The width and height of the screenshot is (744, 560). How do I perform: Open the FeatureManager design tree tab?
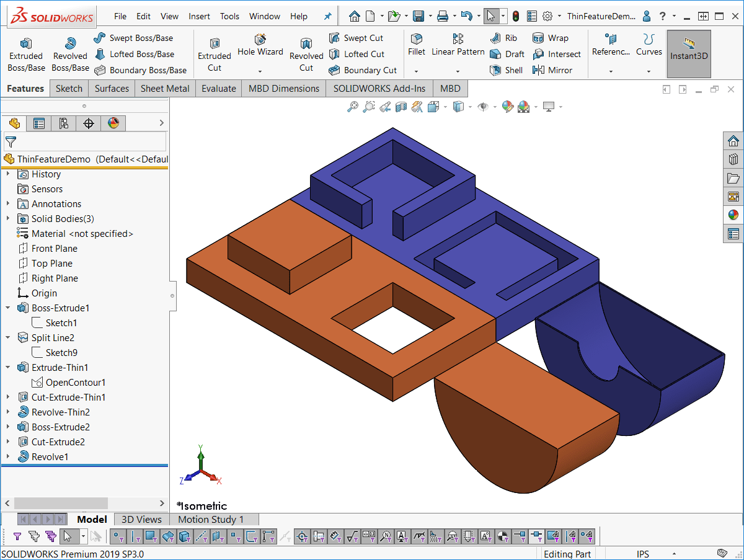(14, 123)
